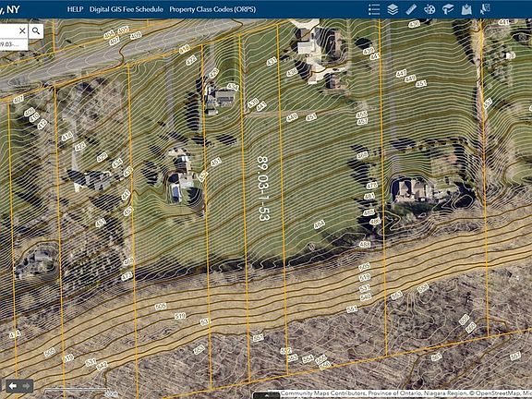Go to next map extent arrow
The width and height of the screenshot is (532, 399).
(x=27, y=386)
